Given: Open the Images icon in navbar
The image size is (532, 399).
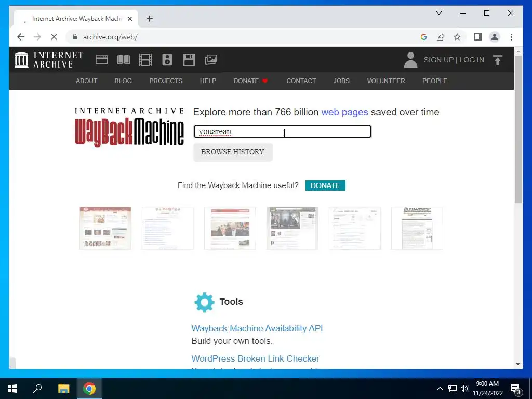Looking at the screenshot, I should [x=211, y=60].
